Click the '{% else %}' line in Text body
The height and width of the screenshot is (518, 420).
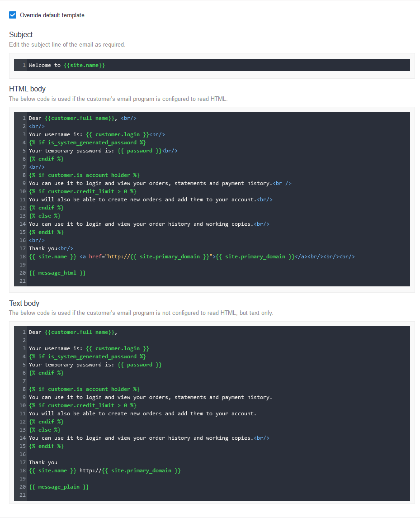pyautogui.click(x=45, y=430)
